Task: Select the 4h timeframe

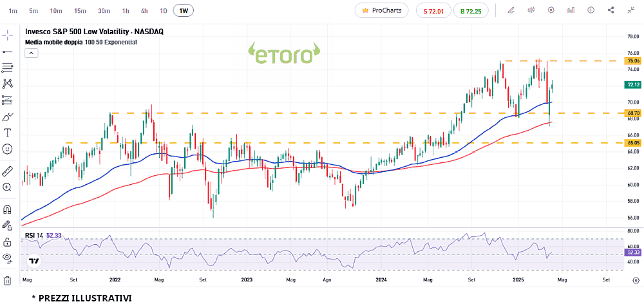Action: (144, 10)
